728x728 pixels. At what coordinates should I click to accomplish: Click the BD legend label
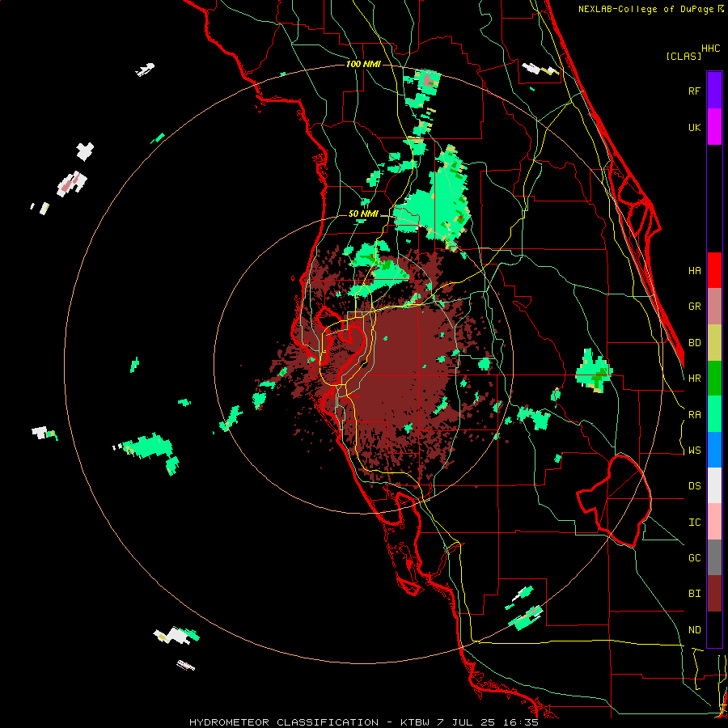pos(694,343)
